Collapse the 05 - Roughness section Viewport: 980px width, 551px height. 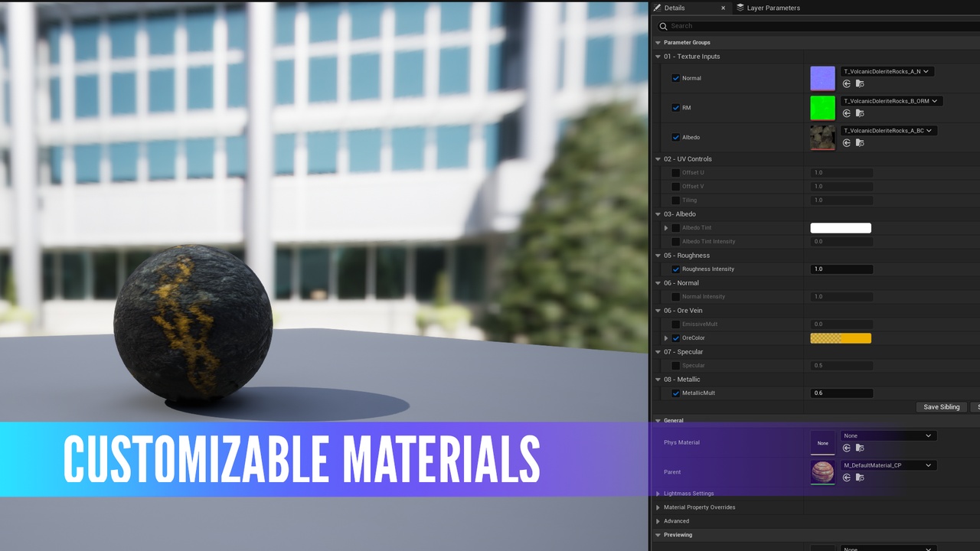click(x=658, y=256)
